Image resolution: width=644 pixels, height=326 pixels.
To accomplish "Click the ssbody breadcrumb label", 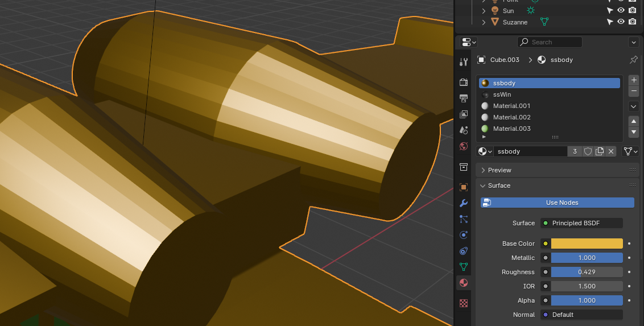I will 562,60.
